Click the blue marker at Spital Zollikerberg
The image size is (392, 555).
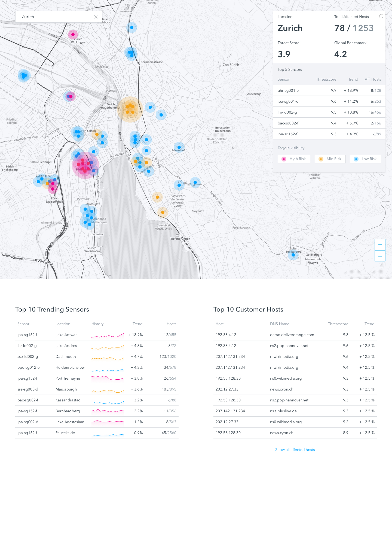[293, 255]
